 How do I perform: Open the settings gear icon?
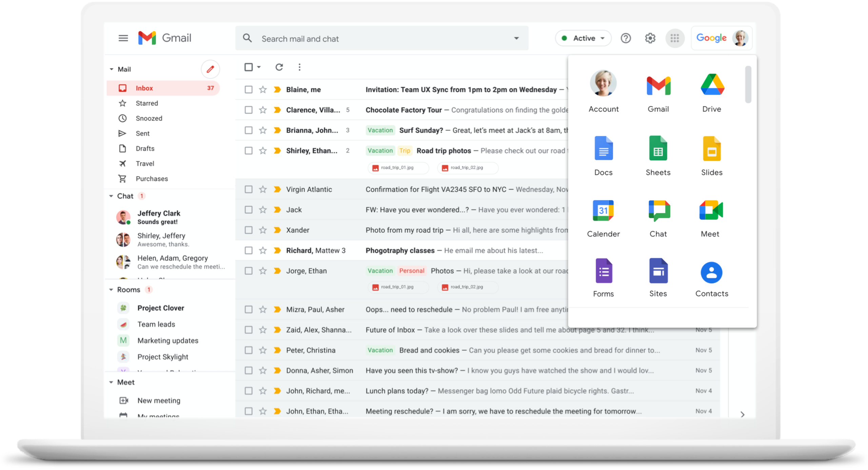tap(650, 38)
